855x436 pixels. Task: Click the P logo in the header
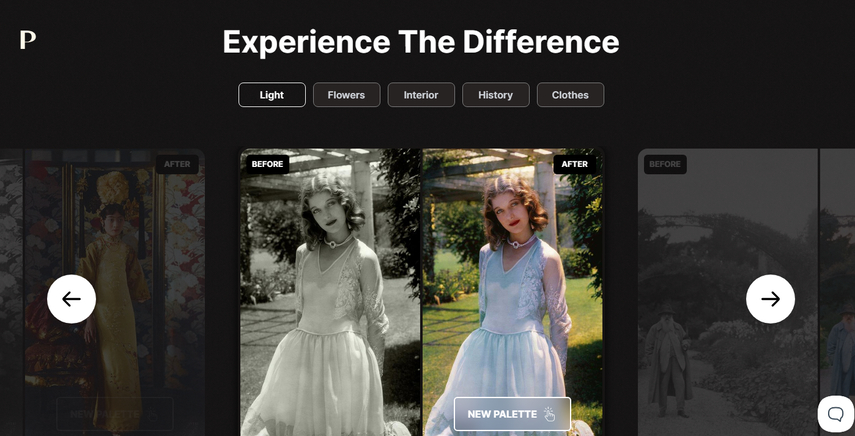click(28, 40)
